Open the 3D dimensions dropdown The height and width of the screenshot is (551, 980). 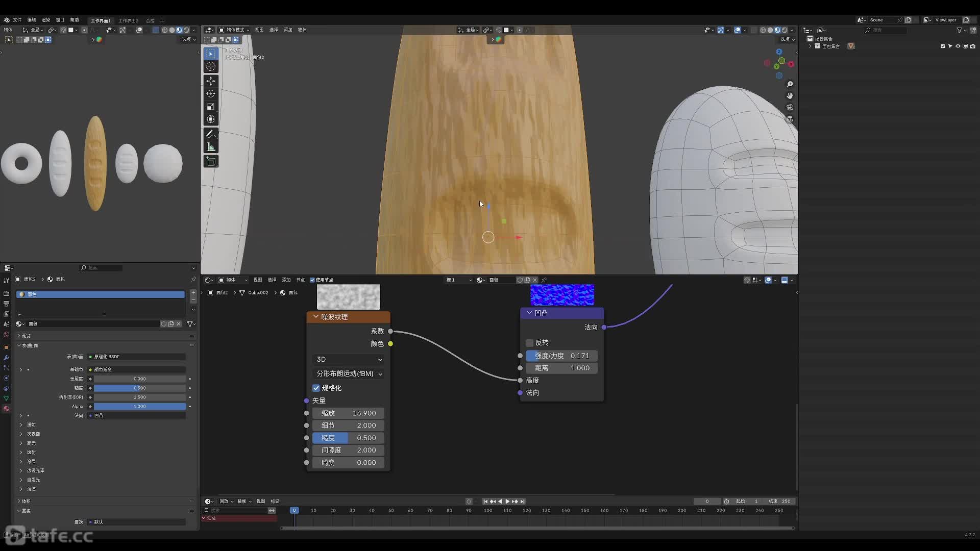click(x=349, y=359)
